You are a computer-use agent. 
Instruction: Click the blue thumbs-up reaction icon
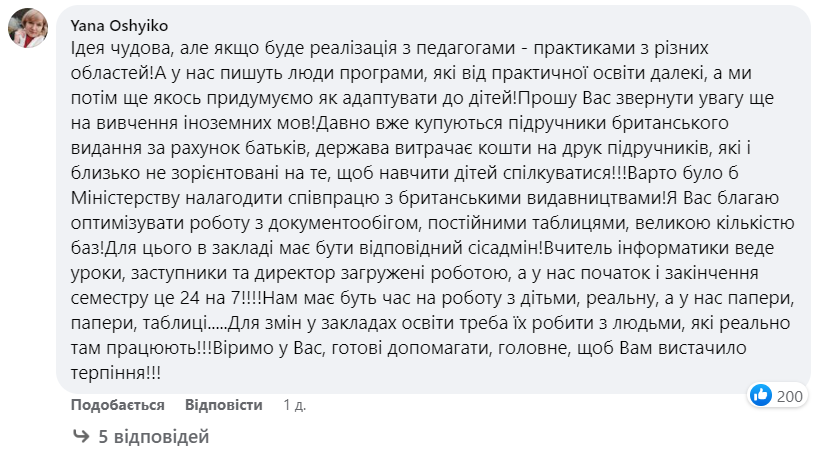(x=761, y=395)
